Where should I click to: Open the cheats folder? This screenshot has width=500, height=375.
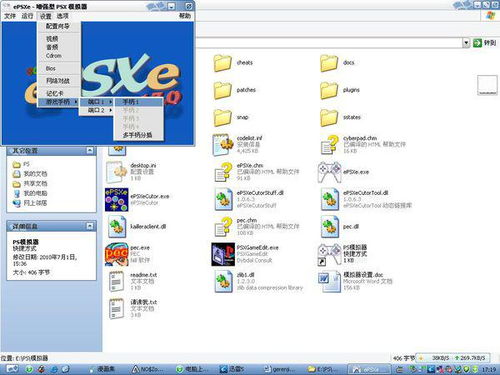(223, 63)
